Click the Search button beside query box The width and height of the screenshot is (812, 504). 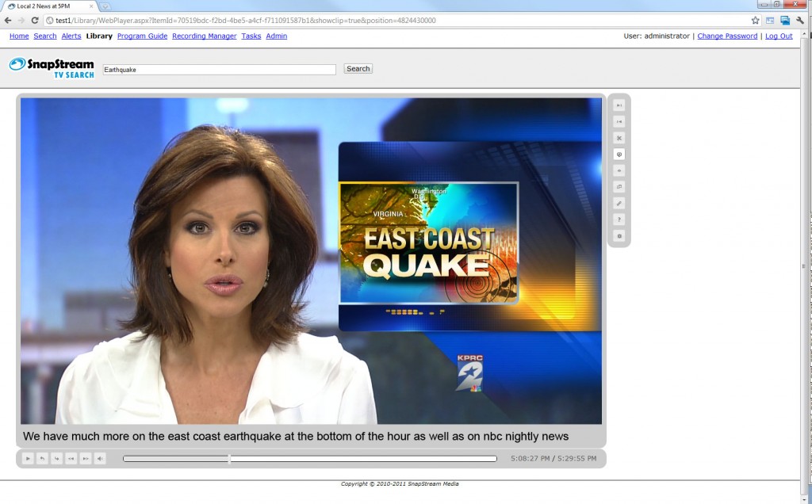coord(358,69)
